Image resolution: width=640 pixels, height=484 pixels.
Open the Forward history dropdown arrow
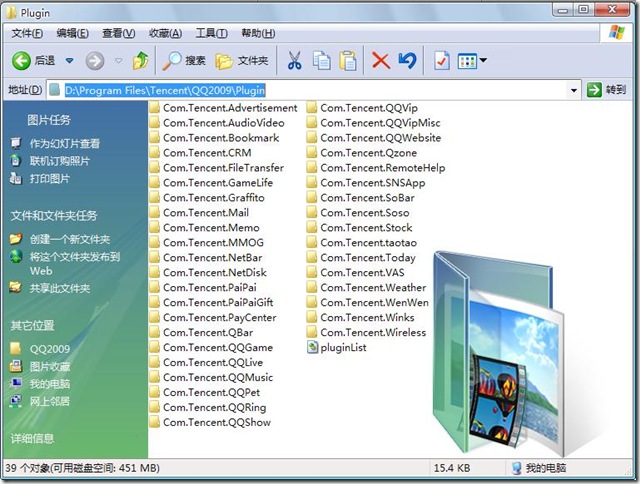coord(118,61)
